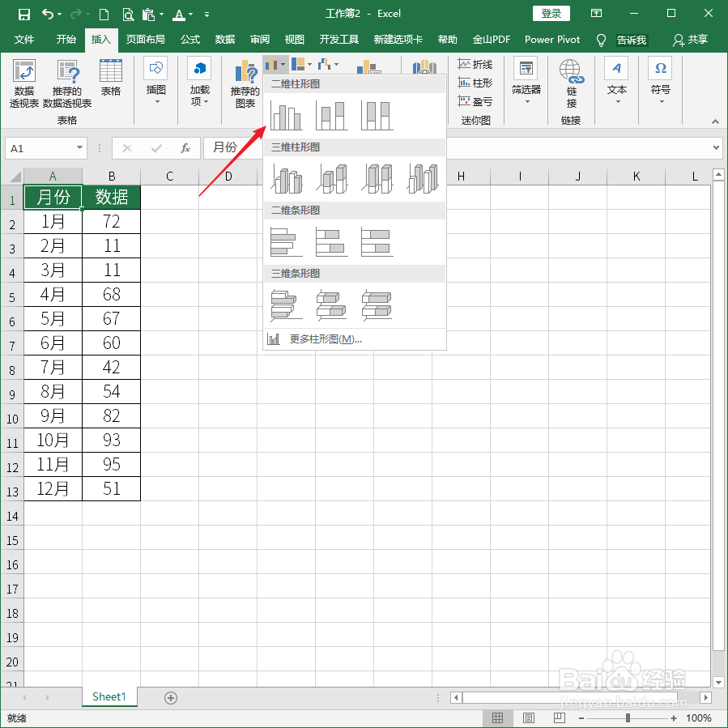Image resolution: width=728 pixels, height=728 pixels.
Task: Open the File tab
Action: (24, 40)
